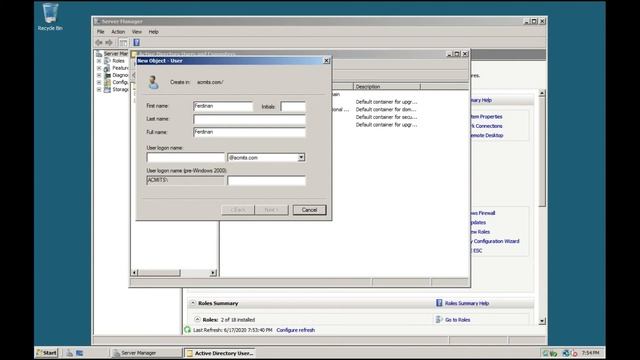Open the Recycle Bin desktop icon

click(x=50, y=16)
